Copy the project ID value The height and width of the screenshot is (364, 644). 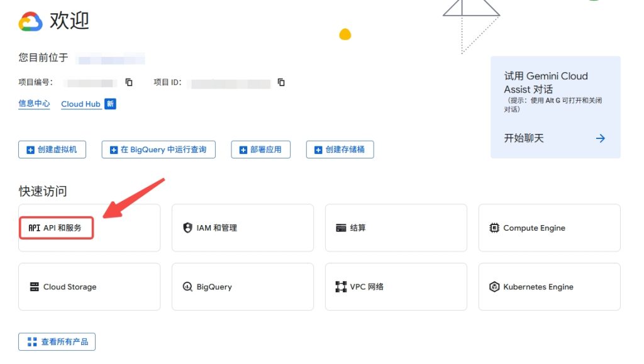pyautogui.click(x=281, y=82)
